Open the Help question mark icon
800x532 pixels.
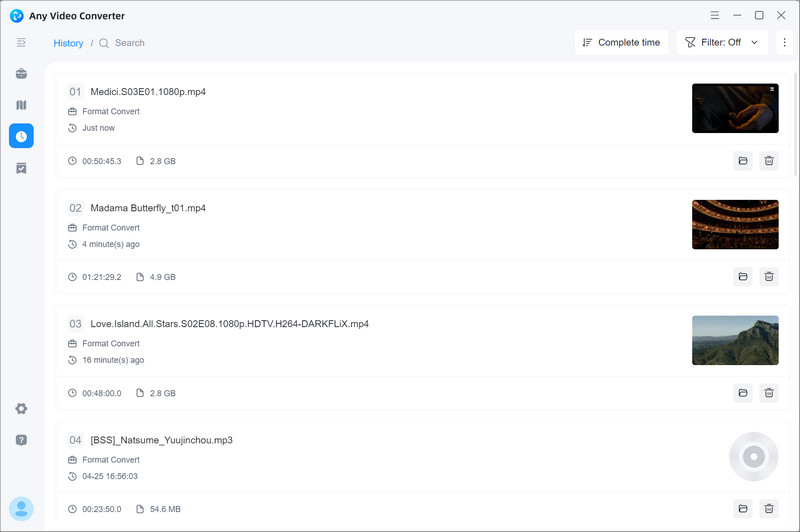coord(21,440)
